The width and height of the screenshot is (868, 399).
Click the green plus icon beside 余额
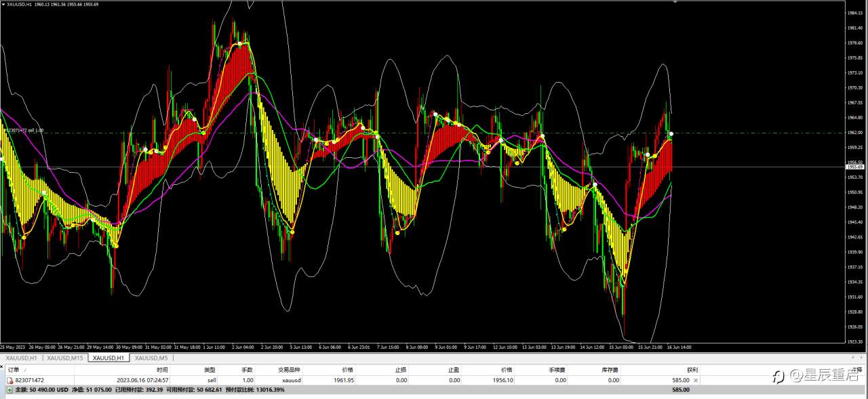[9, 390]
